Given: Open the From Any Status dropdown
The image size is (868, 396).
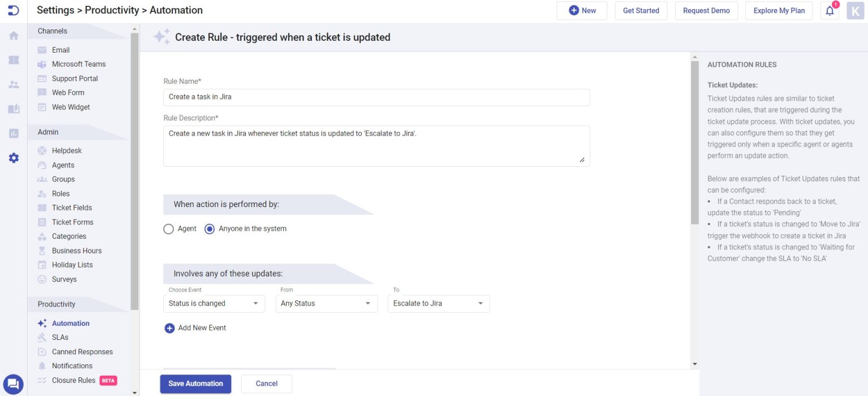Looking at the screenshot, I should tap(327, 303).
